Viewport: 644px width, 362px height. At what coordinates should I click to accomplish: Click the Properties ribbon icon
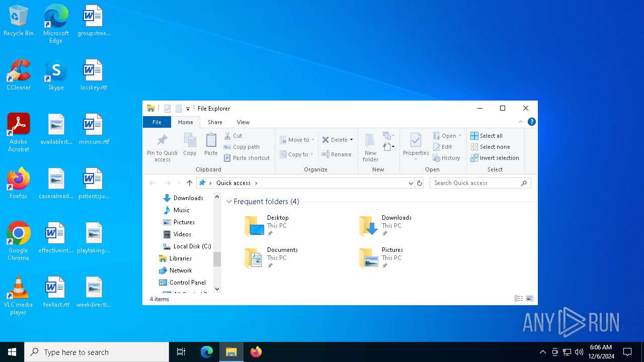(416, 146)
